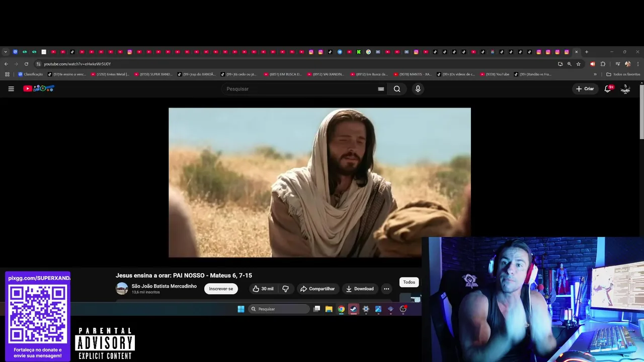Download the video with Download button

click(360, 289)
